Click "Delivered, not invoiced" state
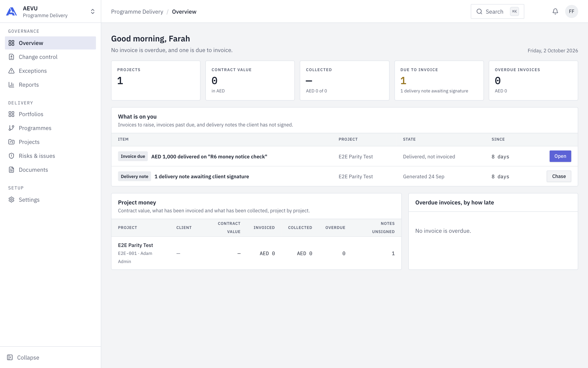 pos(429,156)
